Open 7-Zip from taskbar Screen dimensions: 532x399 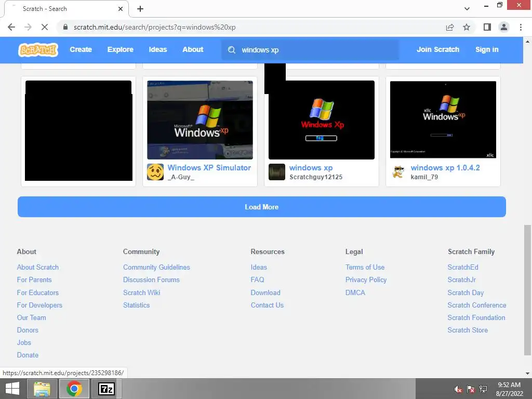tap(106, 389)
